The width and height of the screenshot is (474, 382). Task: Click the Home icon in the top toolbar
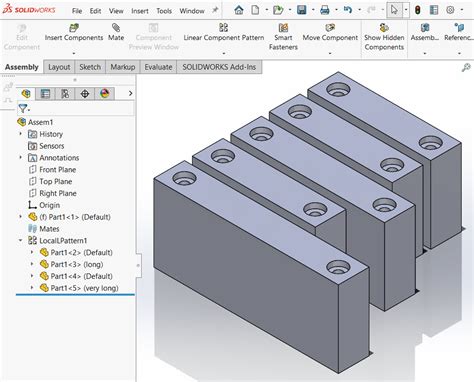coord(239,10)
